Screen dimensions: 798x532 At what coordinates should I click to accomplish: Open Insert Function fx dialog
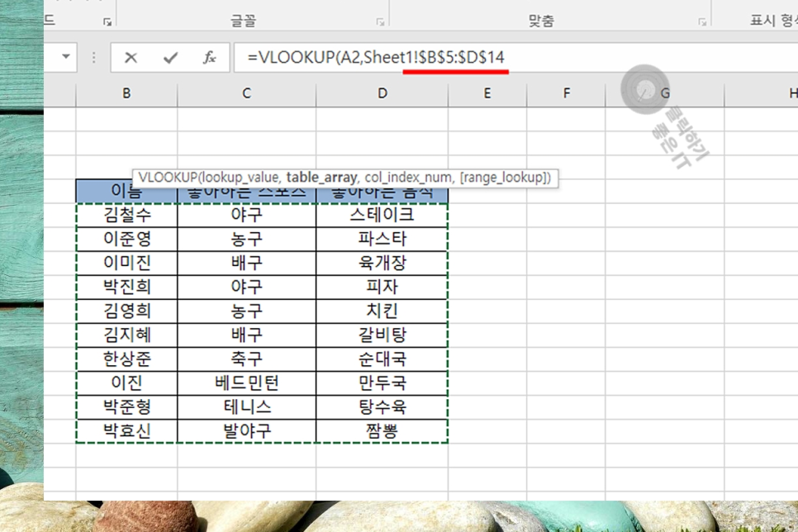pyautogui.click(x=209, y=58)
